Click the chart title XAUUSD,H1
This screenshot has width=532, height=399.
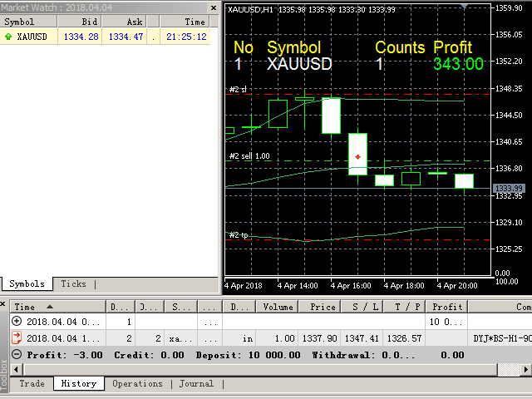tap(250, 9)
